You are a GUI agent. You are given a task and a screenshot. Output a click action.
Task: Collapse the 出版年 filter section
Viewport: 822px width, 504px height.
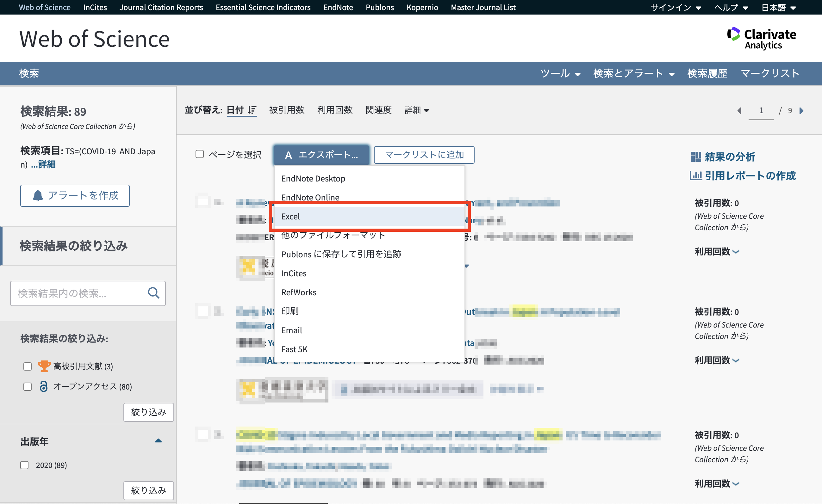pyautogui.click(x=158, y=441)
